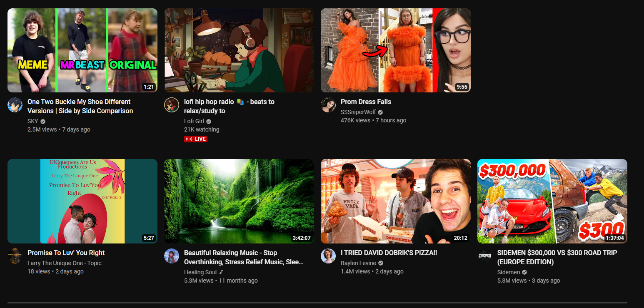This screenshot has height=308, width=644.
Task: Click the verified badge beside Sidemen
Action: point(524,273)
